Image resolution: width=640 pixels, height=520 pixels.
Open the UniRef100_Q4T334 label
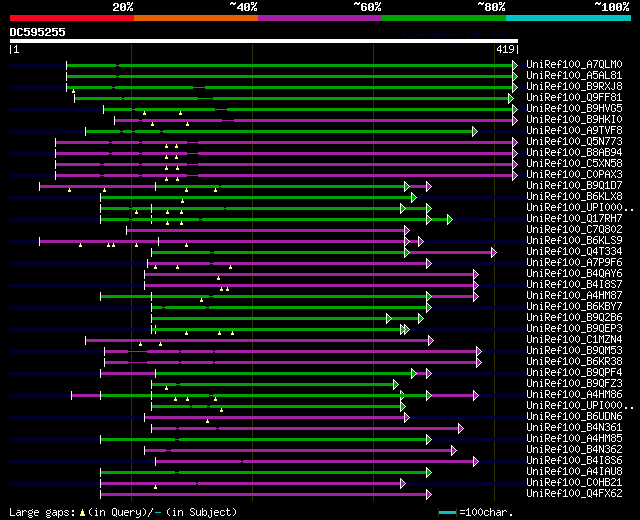pos(574,252)
